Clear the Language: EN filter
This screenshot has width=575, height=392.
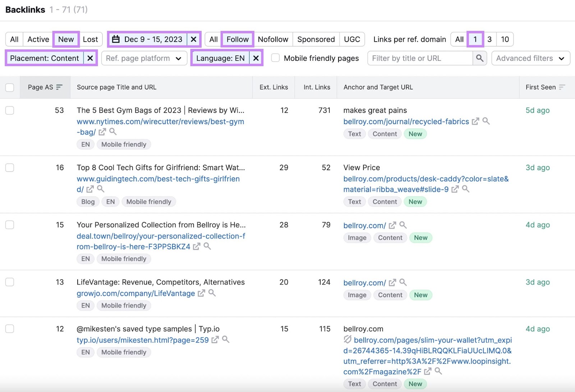(256, 58)
